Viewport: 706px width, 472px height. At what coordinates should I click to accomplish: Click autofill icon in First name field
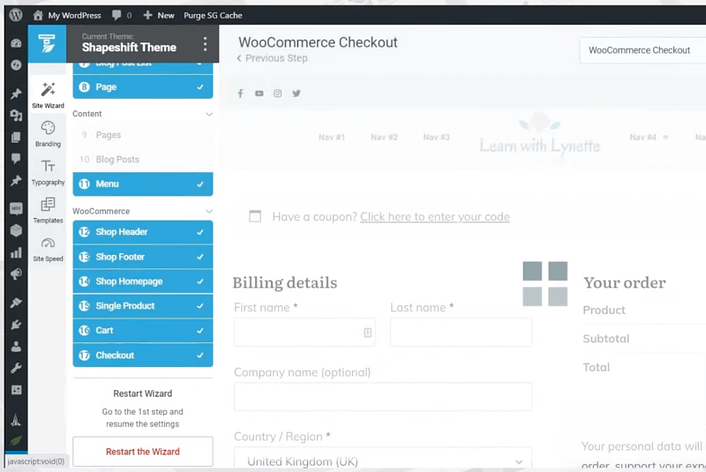click(367, 332)
